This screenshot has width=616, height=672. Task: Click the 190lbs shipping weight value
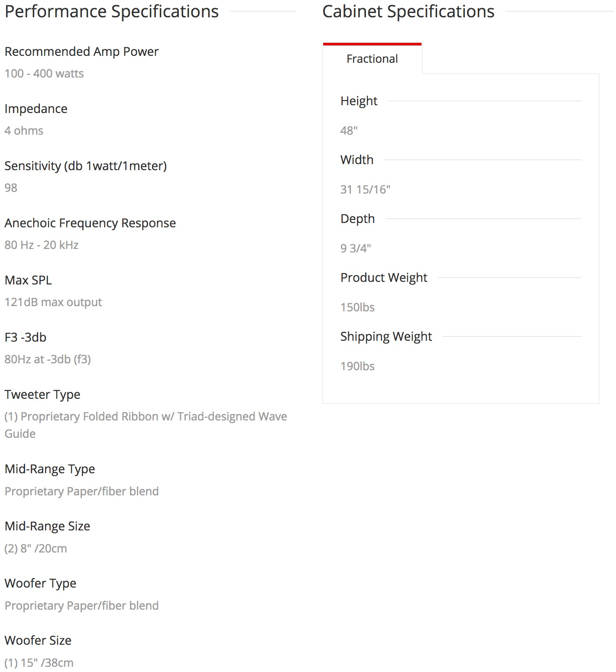click(357, 366)
